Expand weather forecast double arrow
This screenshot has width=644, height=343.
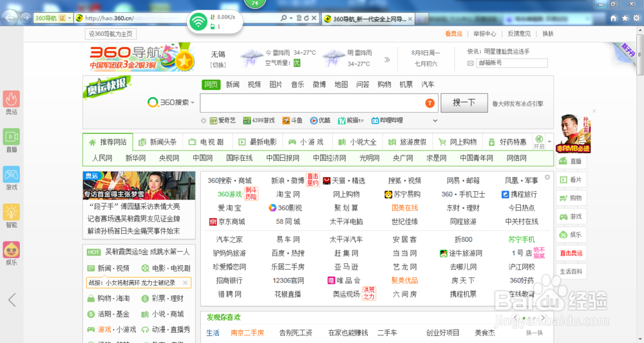pyautogui.click(x=387, y=60)
